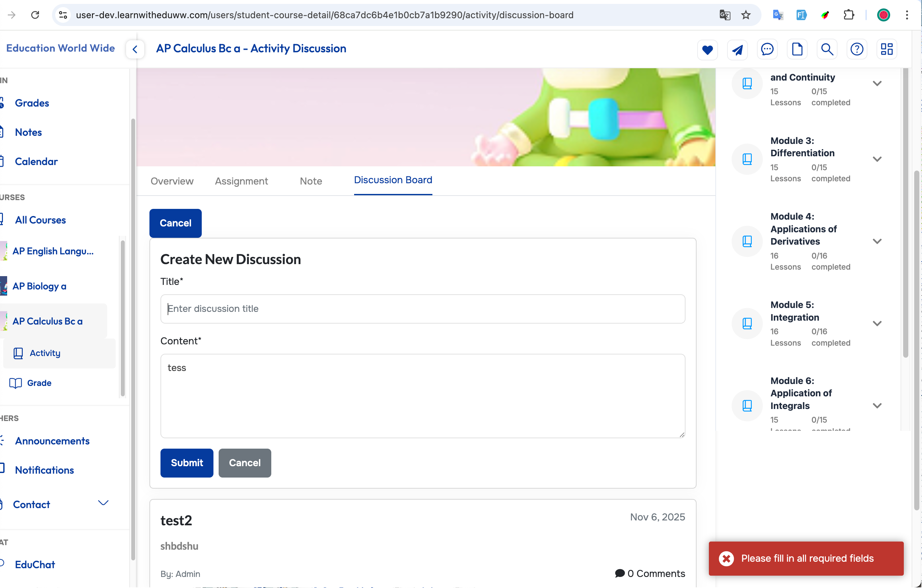Viewport: 922px width, 588px height.
Task: Click the Enter discussion title field
Action: point(422,309)
